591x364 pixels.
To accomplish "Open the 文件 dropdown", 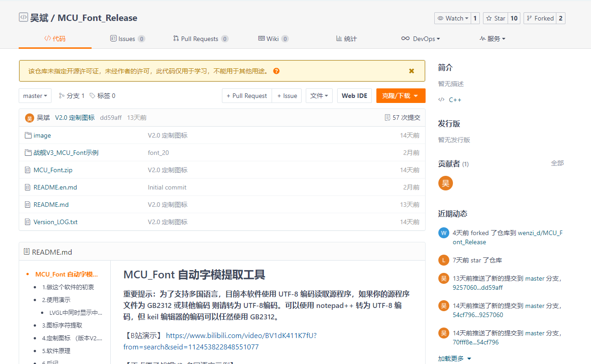I will click(319, 96).
